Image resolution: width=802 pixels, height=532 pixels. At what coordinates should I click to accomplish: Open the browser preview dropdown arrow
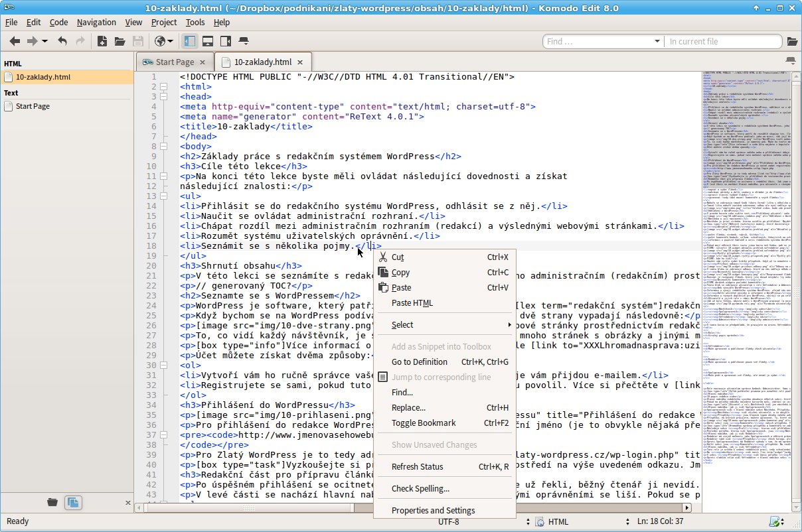171,41
